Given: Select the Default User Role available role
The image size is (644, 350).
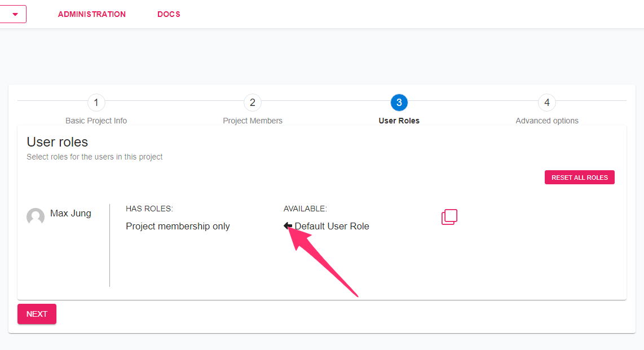Looking at the screenshot, I should coord(332,226).
